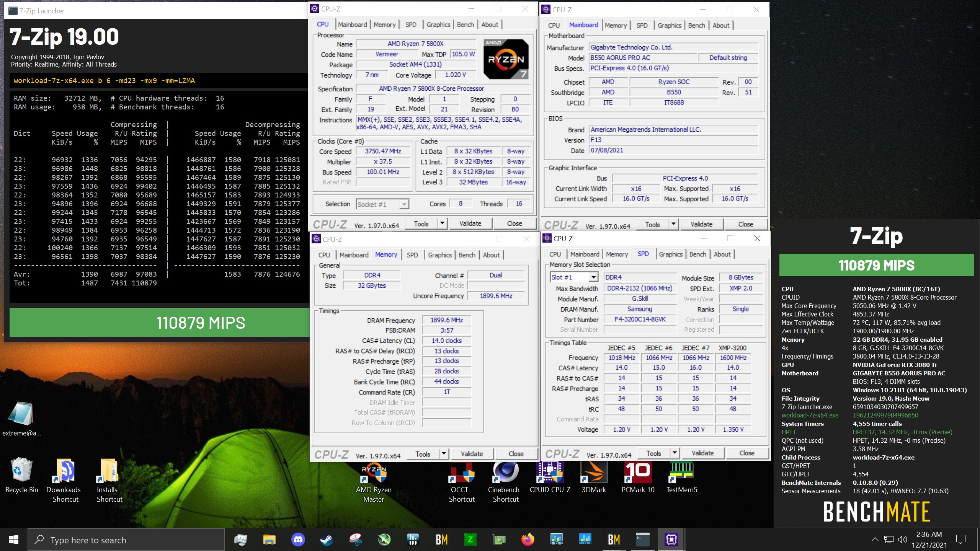Click the BIOS Version F13 field
The image size is (980, 551).
click(x=673, y=140)
